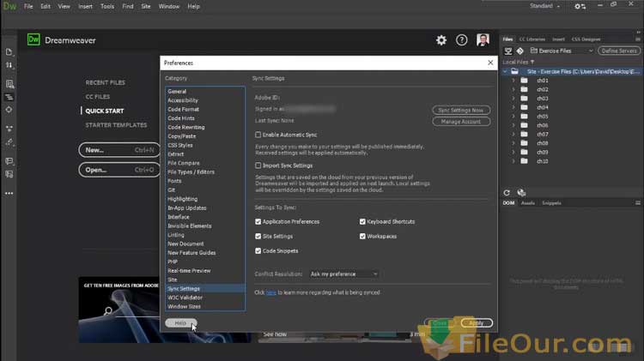The width and height of the screenshot is (644, 361).
Task: Expand the ch10 folder
Action: (x=513, y=161)
